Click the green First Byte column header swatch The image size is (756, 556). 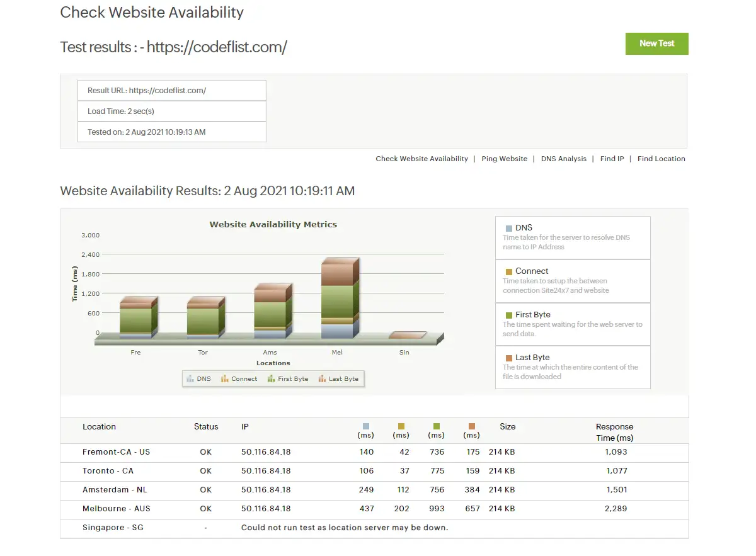click(437, 426)
